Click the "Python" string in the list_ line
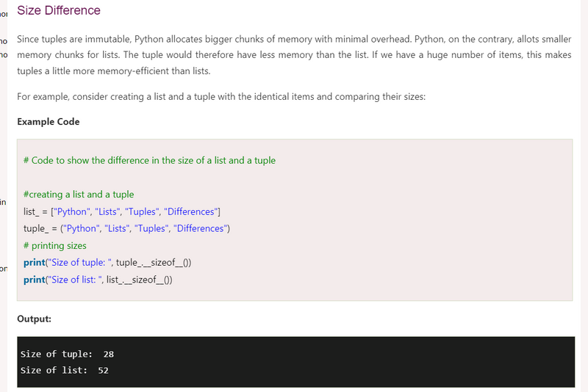The width and height of the screenshot is (588, 392). point(70,211)
